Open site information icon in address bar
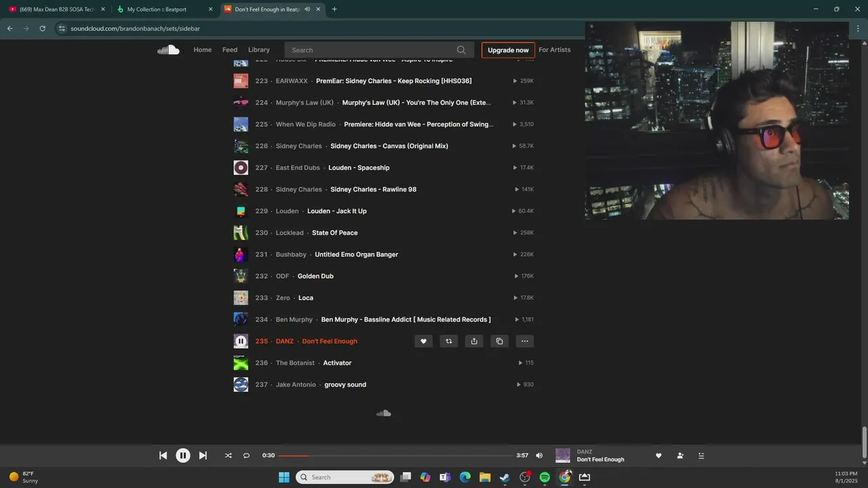The height and width of the screenshot is (488, 868). (x=61, y=28)
